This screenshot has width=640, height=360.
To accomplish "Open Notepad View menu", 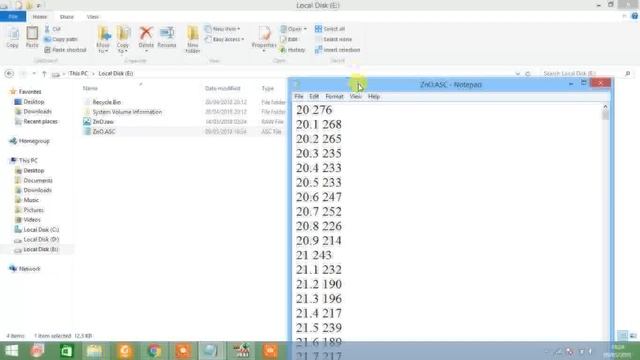I will 356,96.
